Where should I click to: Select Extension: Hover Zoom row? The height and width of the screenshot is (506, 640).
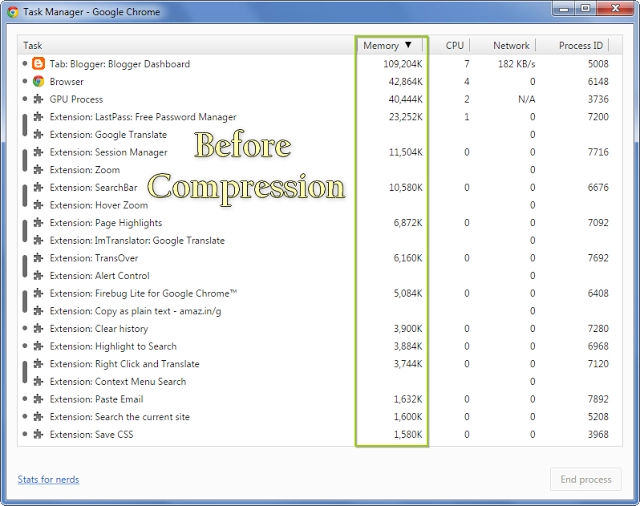[x=320, y=205]
